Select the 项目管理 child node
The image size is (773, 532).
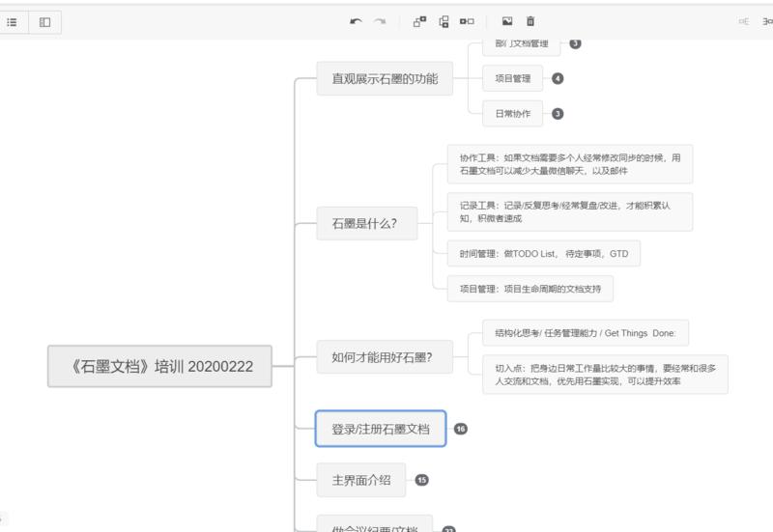[513, 78]
